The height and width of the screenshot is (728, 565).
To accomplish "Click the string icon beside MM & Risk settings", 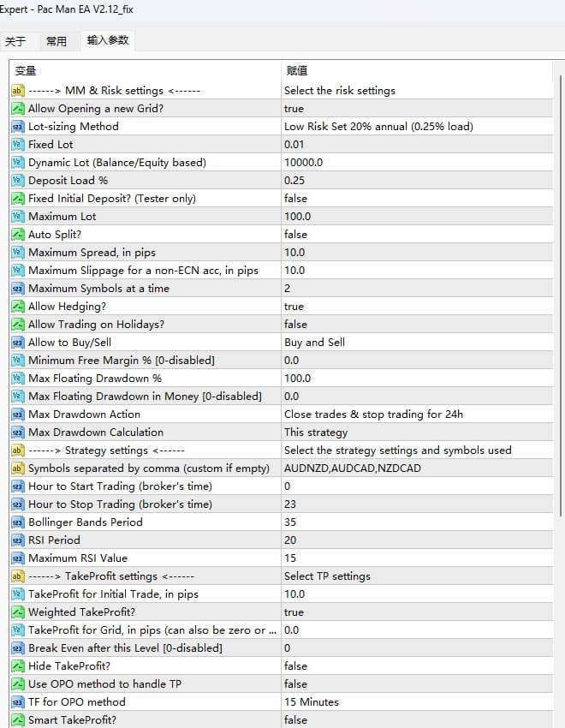I will pyautogui.click(x=18, y=91).
